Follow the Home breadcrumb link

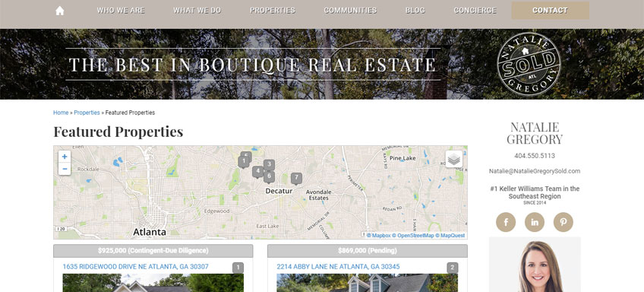61,113
